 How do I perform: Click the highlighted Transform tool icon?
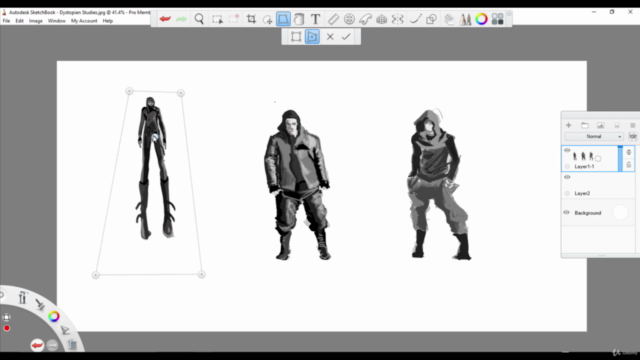(283, 19)
